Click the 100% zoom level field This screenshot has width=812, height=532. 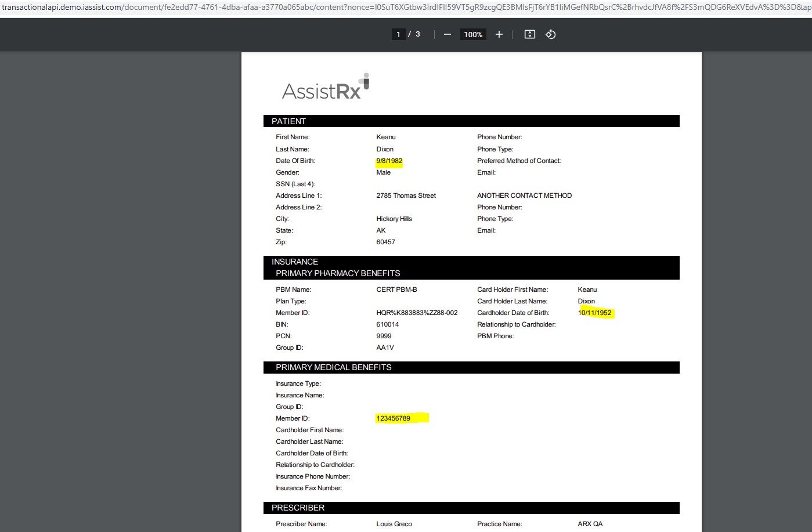coord(473,35)
